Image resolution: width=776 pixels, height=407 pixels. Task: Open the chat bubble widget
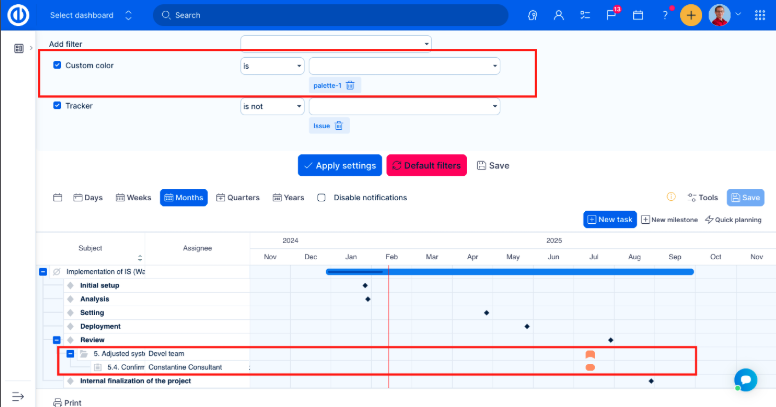coord(745,379)
